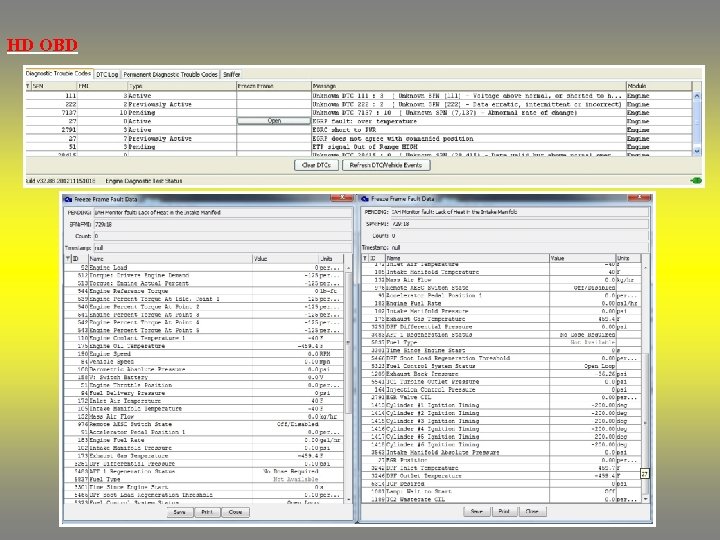Click filter icon in trouble codes table header
This screenshot has width=720, height=540.
point(28,86)
